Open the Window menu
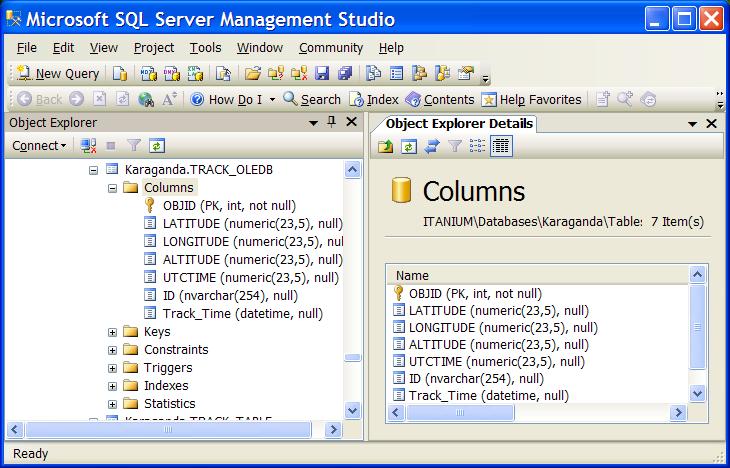 [260, 47]
